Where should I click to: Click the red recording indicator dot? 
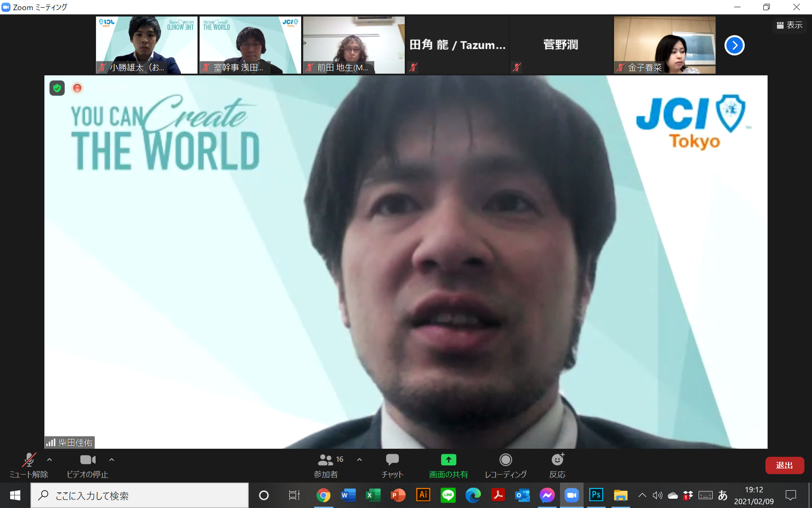click(x=77, y=88)
